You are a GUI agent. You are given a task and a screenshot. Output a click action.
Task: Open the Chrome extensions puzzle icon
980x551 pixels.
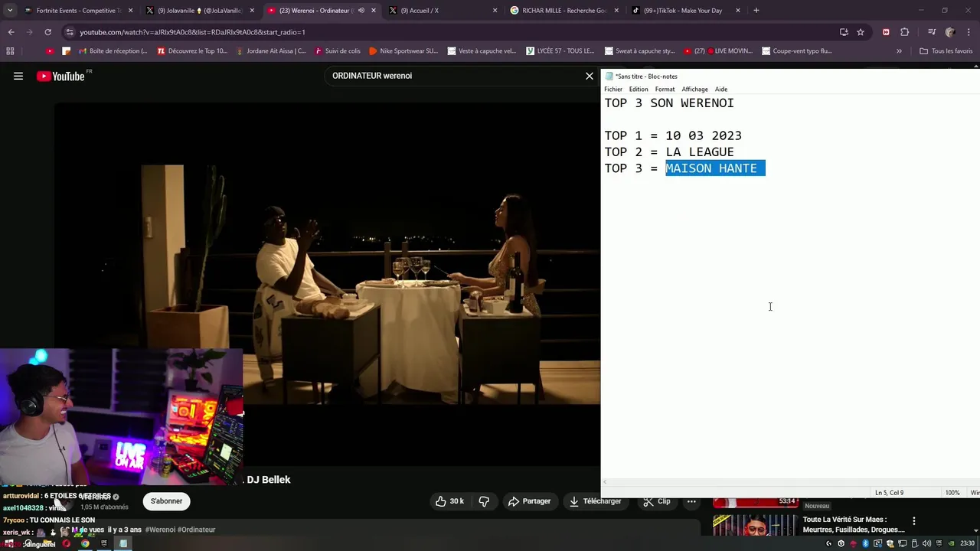coord(904,32)
